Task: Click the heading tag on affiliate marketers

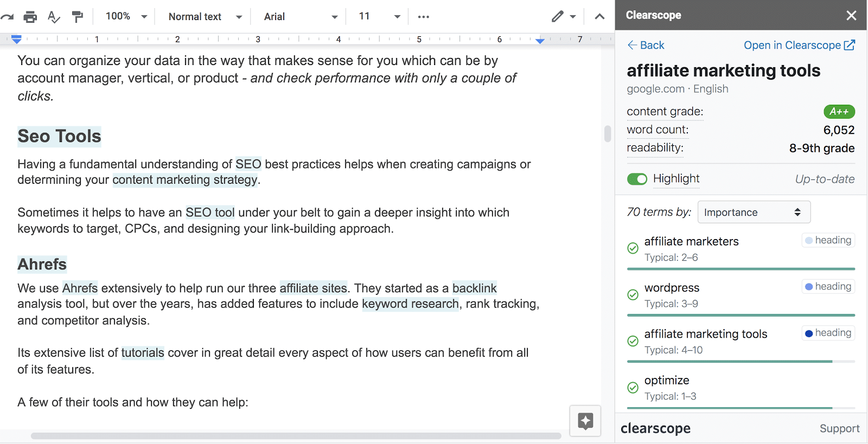Action: [x=828, y=240]
